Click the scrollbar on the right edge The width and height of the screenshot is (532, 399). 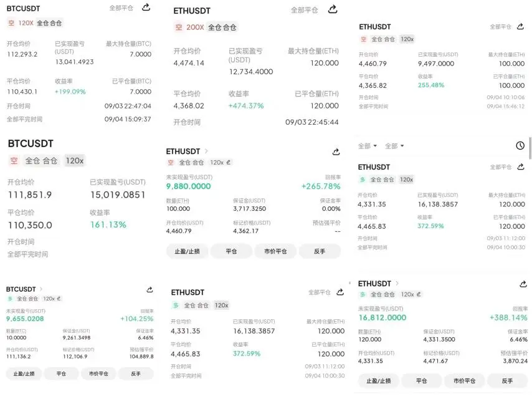coord(530,148)
